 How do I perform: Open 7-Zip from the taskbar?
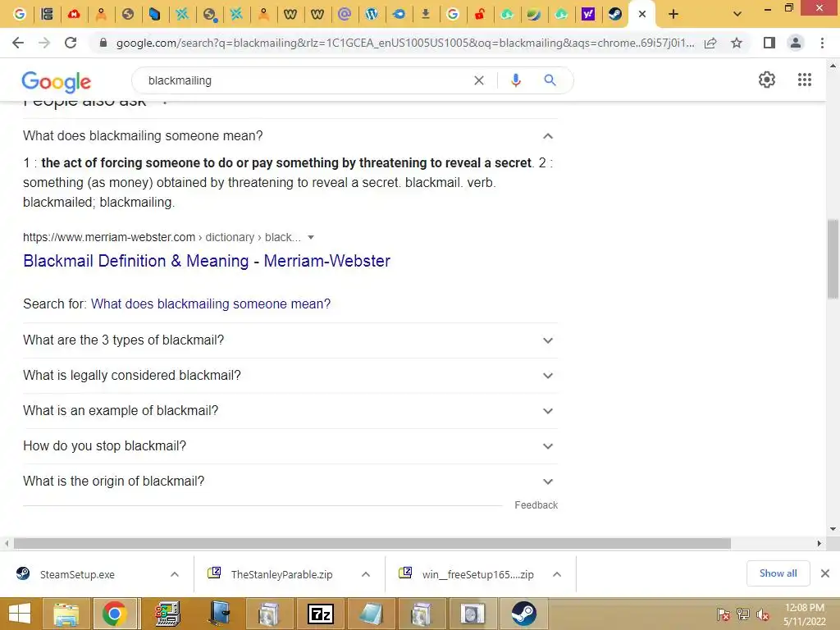point(321,614)
